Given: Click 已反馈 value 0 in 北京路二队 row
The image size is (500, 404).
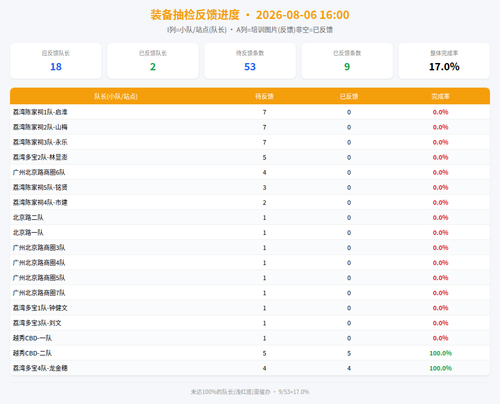Looking at the screenshot, I should coord(349,218).
